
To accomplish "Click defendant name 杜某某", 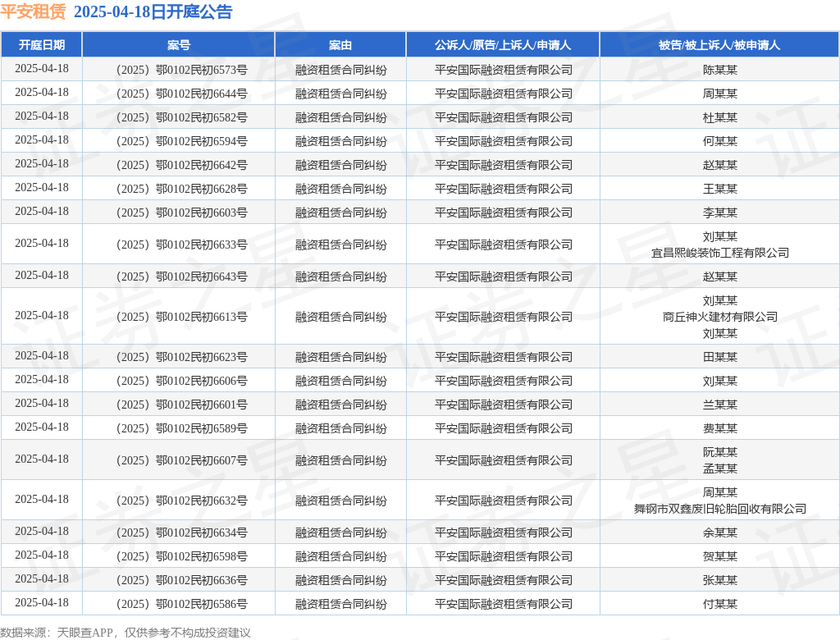I will 720,117.
